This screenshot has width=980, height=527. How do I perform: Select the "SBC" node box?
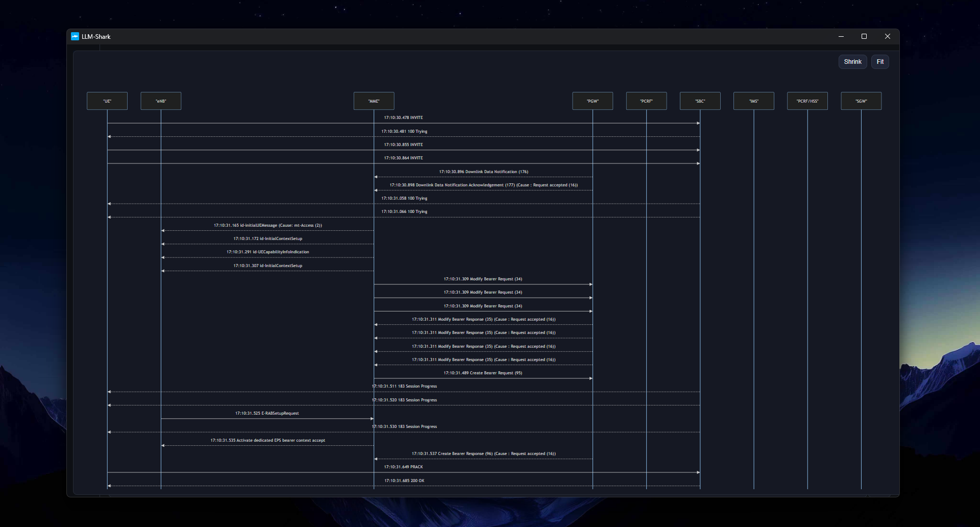click(700, 101)
